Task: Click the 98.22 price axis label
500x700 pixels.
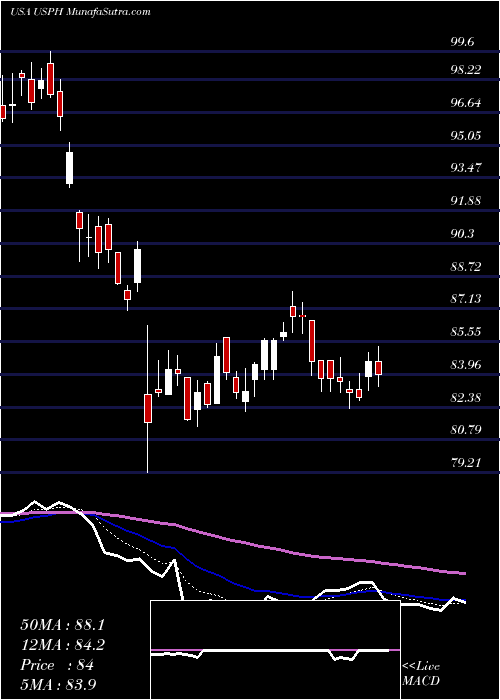Action: pyautogui.click(x=467, y=70)
